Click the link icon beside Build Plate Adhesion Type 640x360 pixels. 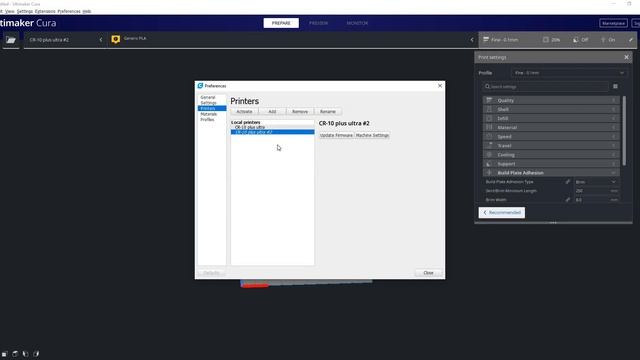point(567,182)
